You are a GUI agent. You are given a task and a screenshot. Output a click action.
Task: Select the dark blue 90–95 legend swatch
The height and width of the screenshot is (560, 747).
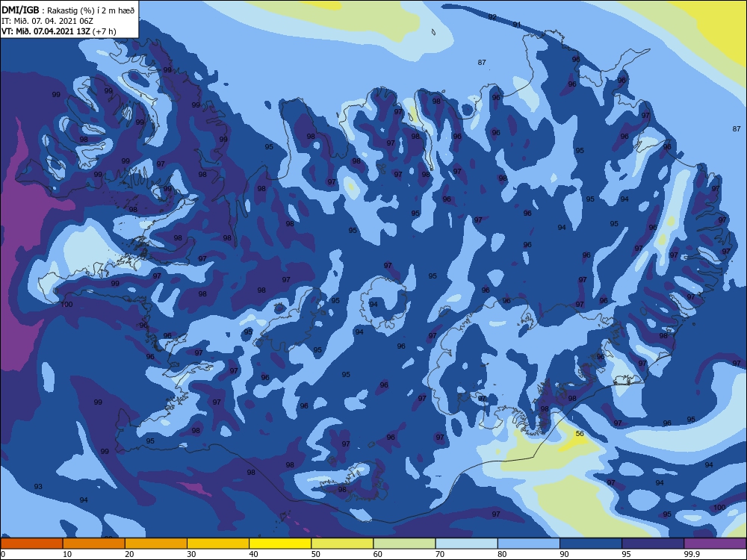(591, 544)
